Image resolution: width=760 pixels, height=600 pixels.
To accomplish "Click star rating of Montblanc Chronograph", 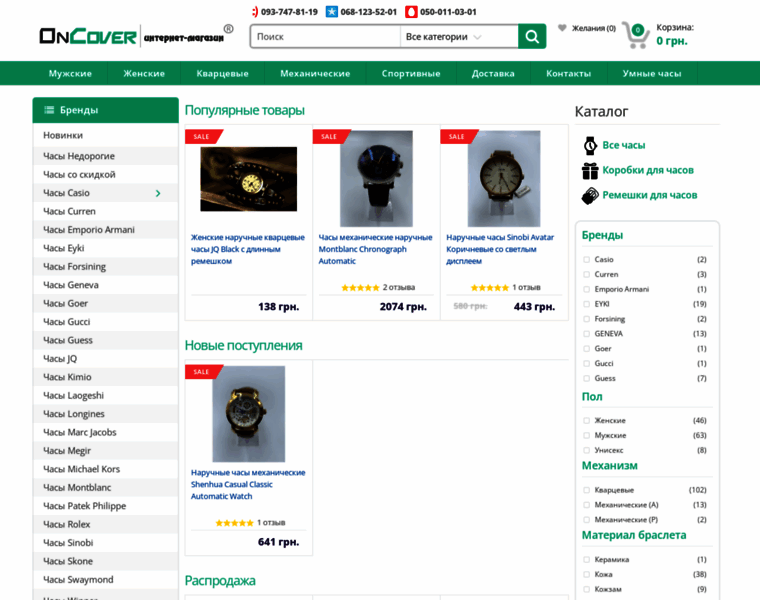I will 360,288.
